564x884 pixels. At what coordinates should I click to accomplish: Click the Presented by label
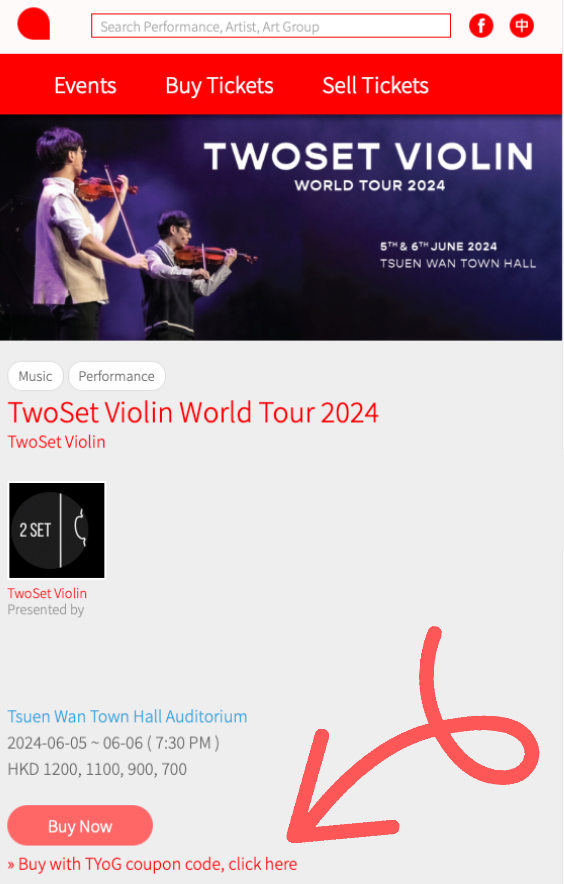pos(46,610)
